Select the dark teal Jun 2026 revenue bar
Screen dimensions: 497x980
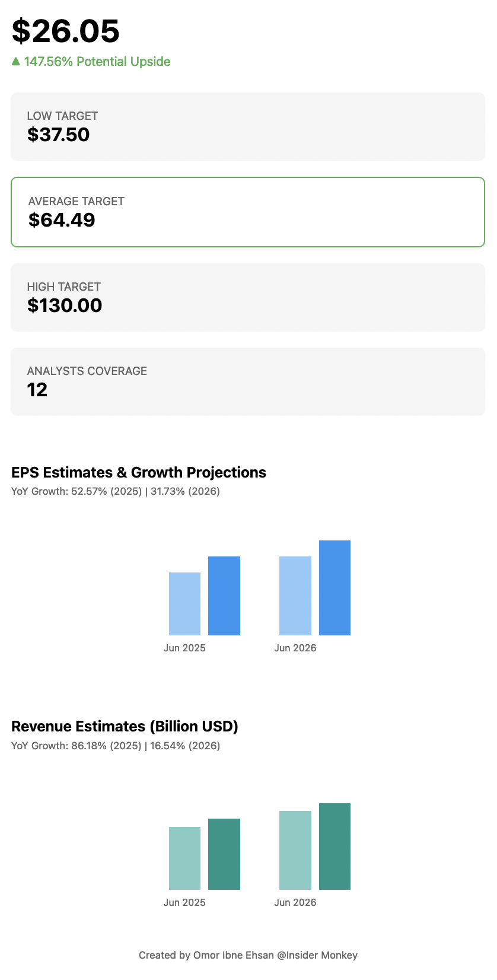(x=334, y=847)
